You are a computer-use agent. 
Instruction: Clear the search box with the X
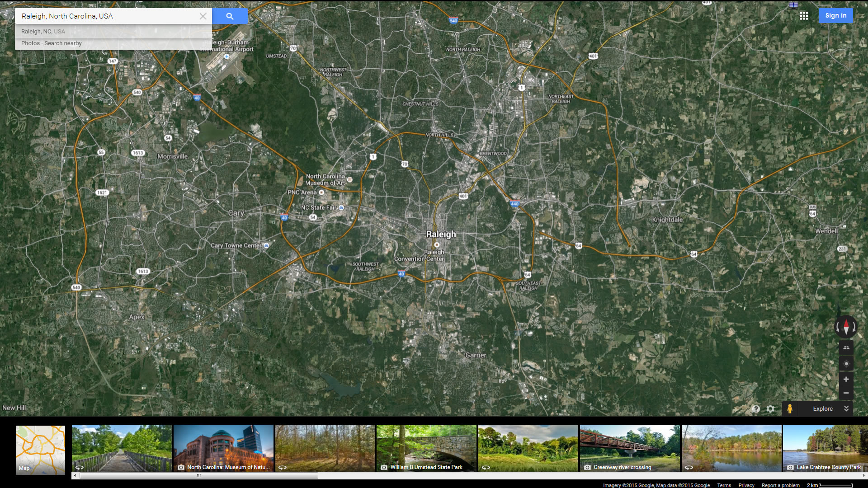pos(203,16)
